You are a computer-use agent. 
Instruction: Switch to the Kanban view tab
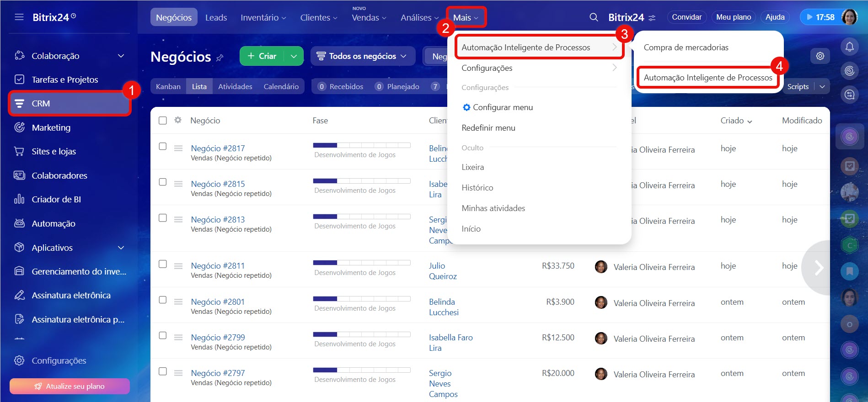(168, 86)
